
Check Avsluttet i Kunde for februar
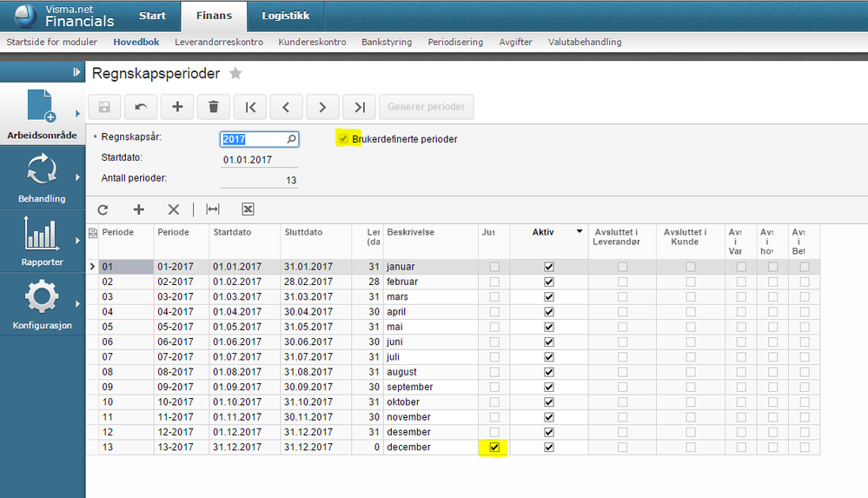point(690,282)
